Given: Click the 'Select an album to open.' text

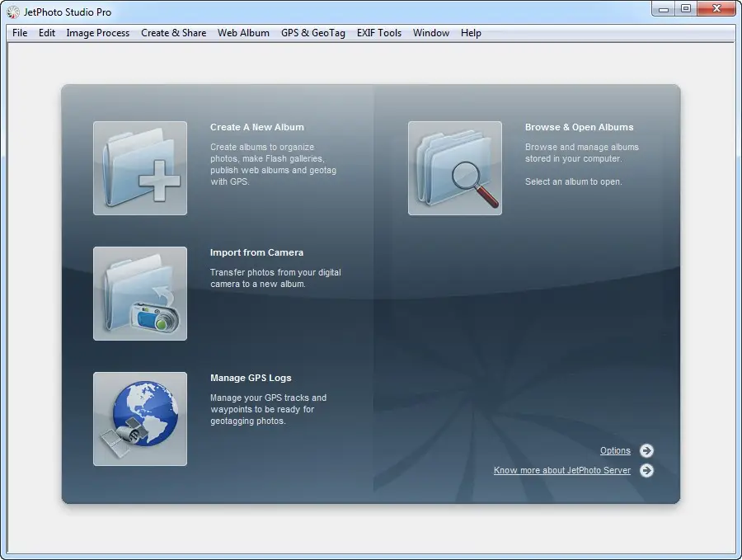Looking at the screenshot, I should (574, 181).
